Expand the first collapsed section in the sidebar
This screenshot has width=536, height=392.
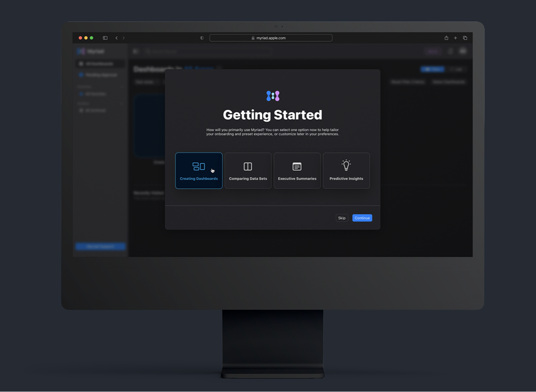tap(122, 86)
